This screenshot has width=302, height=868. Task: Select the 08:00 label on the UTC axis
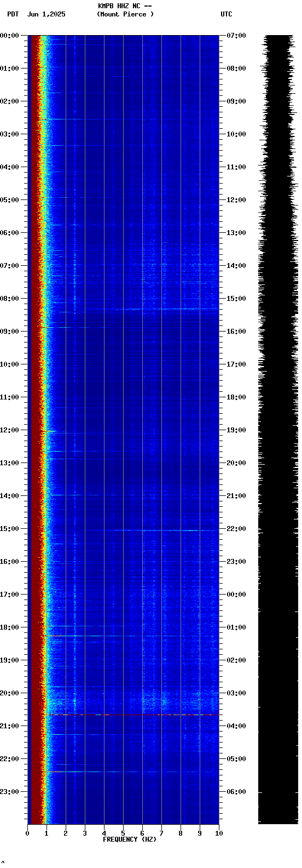coord(236,68)
